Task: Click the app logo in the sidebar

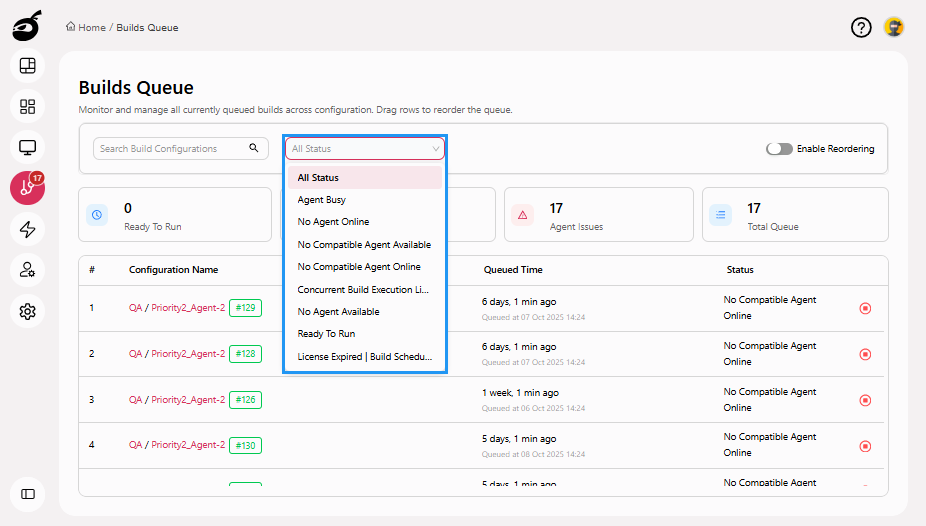Action: point(27,26)
